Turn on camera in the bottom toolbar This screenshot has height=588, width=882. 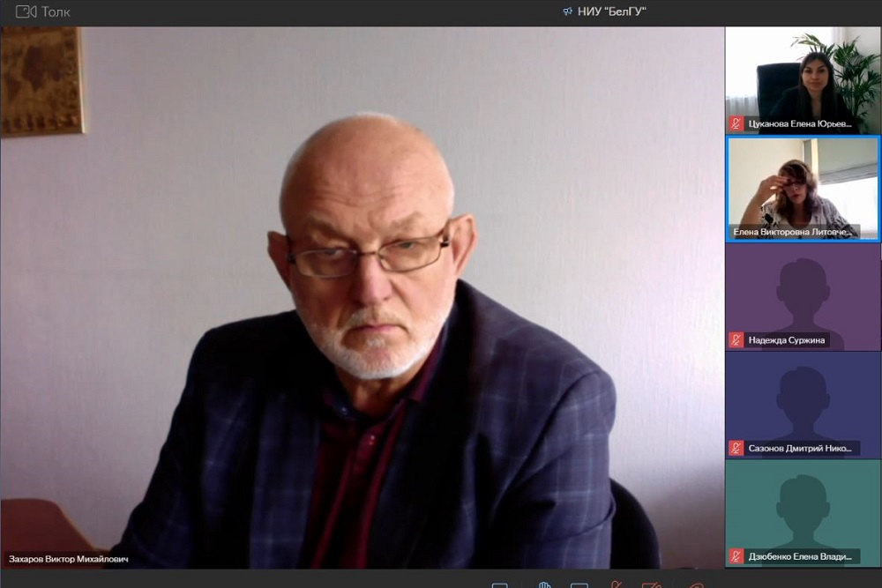pos(653,584)
